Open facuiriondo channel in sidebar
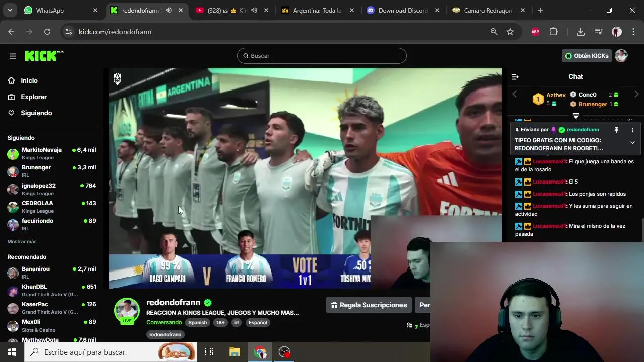The image size is (644, 362). point(51,224)
